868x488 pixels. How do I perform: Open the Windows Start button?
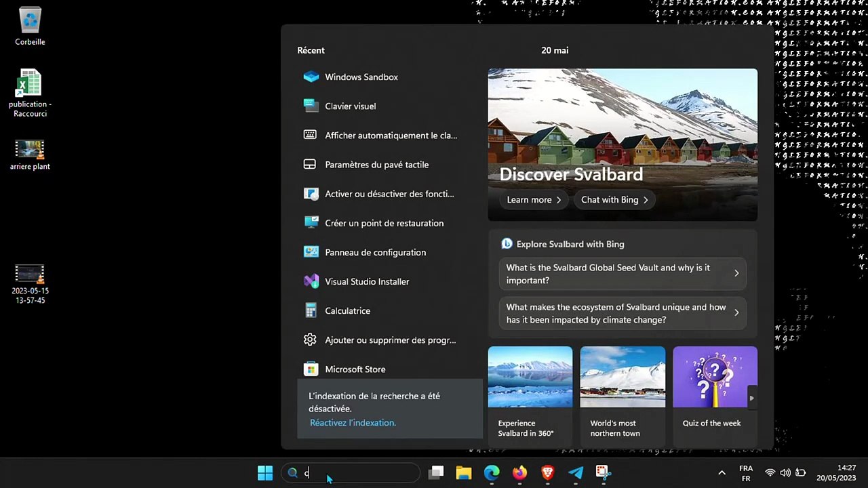(x=265, y=472)
